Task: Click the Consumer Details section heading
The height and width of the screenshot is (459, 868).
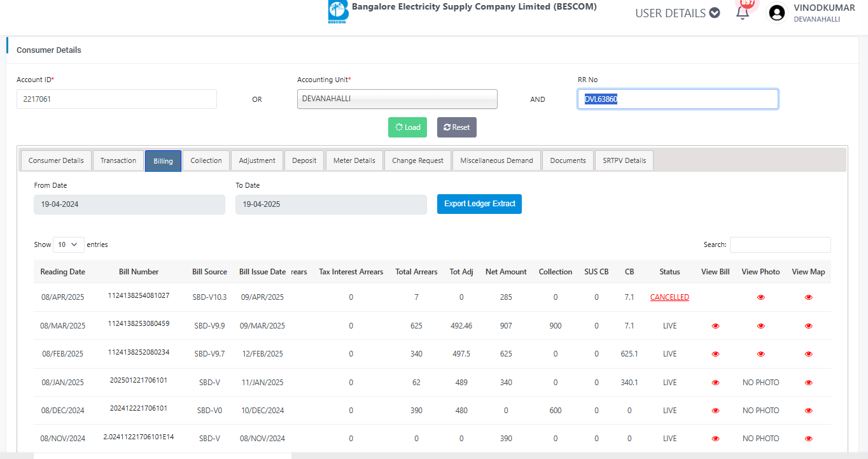Action: point(49,50)
